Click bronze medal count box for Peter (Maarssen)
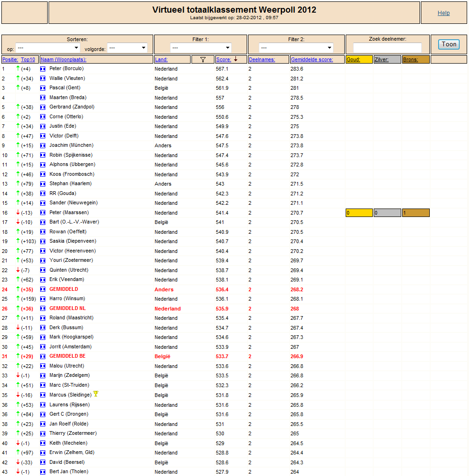This screenshot has height=476, width=469. coord(416,213)
